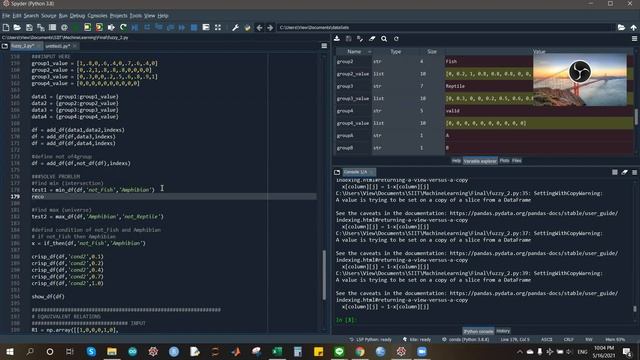Open Preferences wrench icon
The image size is (640, 360).
pos(235,27)
